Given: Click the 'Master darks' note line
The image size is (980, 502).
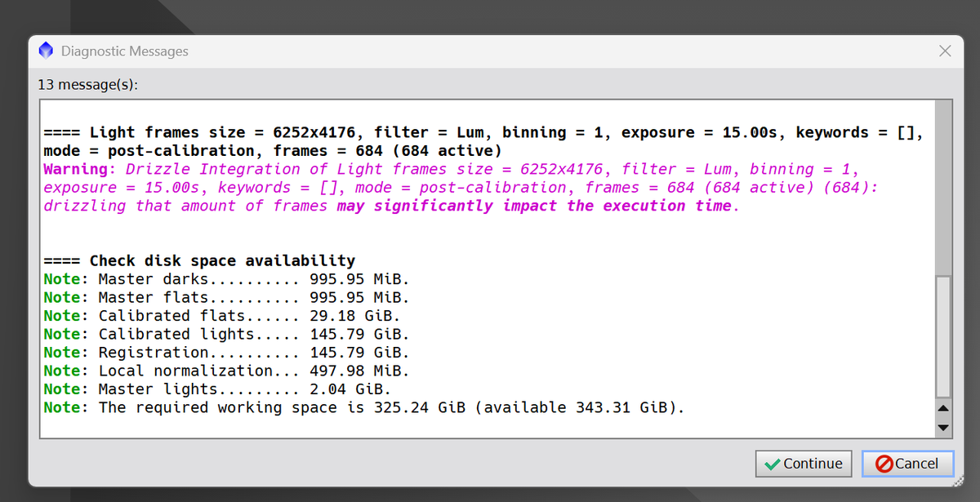Looking at the screenshot, I should point(226,279).
